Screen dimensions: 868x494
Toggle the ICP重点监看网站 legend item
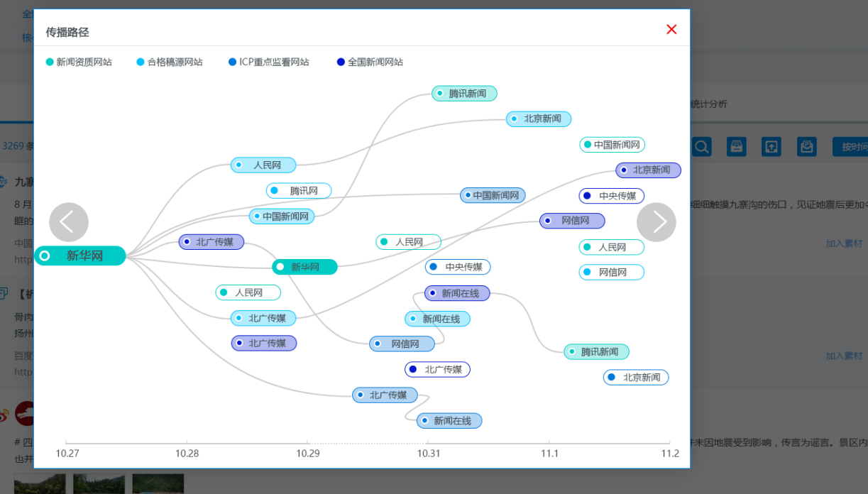click(x=269, y=62)
